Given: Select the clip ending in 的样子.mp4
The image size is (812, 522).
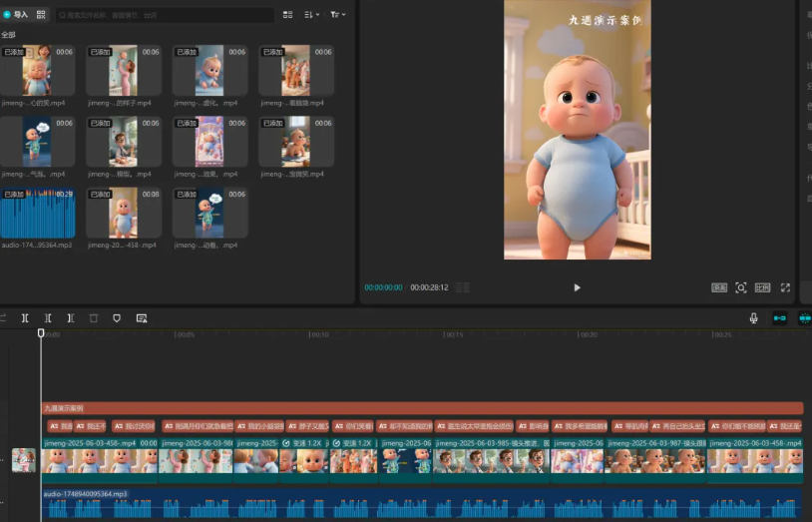Looking at the screenshot, I should point(124,71).
